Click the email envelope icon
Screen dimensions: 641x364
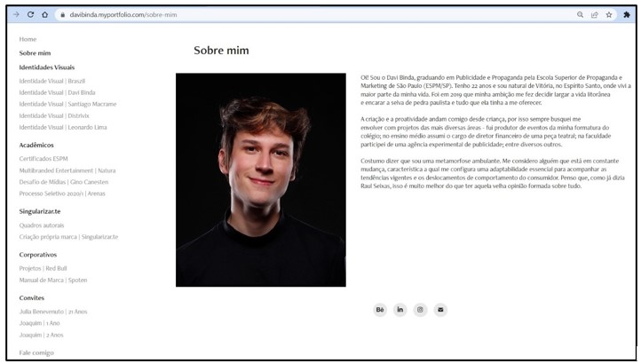tap(440, 309)
